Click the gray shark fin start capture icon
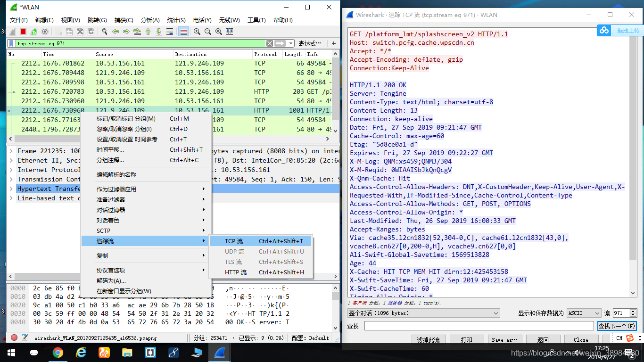 (12, 32)
